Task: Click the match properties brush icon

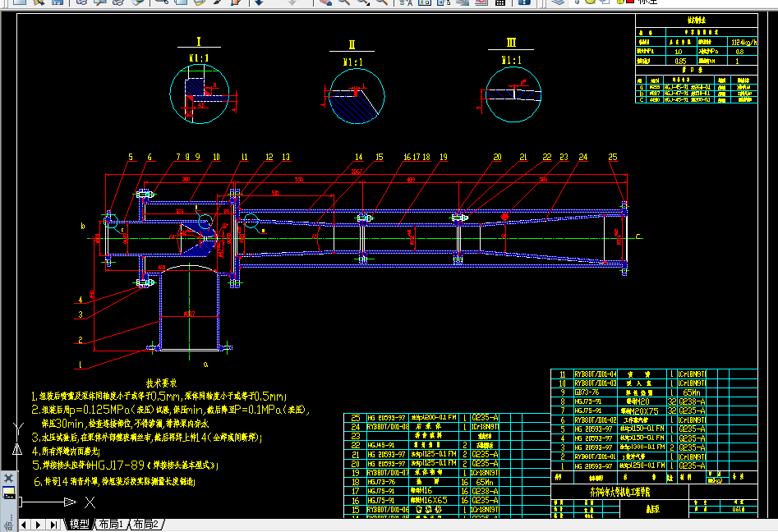Action: [219, 2]
